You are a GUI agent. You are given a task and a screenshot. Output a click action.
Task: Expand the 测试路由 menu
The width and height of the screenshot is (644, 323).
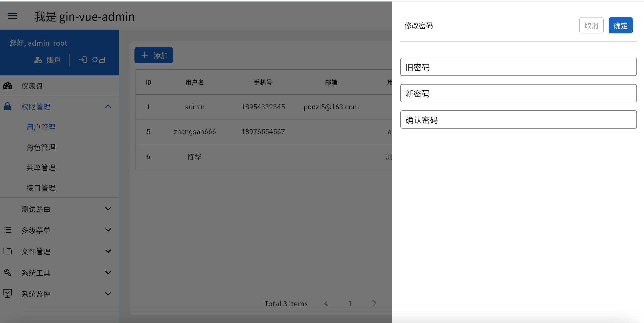click(x=108, y=209)
